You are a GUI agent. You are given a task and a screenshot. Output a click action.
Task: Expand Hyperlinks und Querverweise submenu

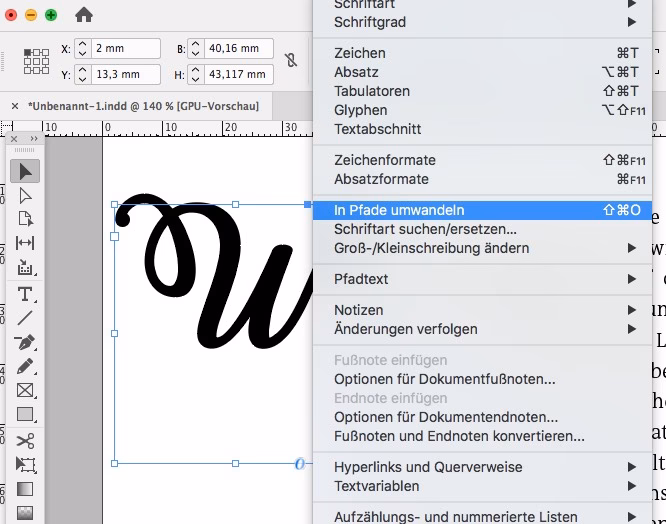(483, 467)
